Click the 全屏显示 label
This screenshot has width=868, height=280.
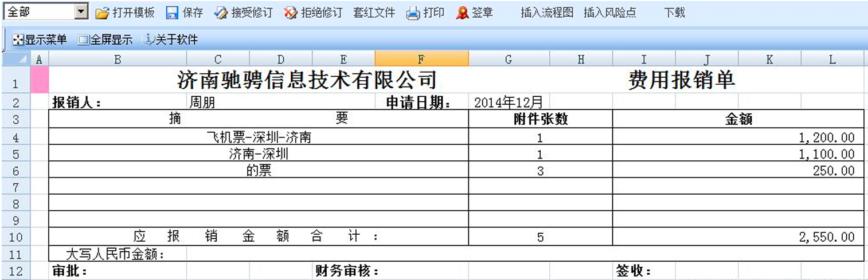point(111,40)
